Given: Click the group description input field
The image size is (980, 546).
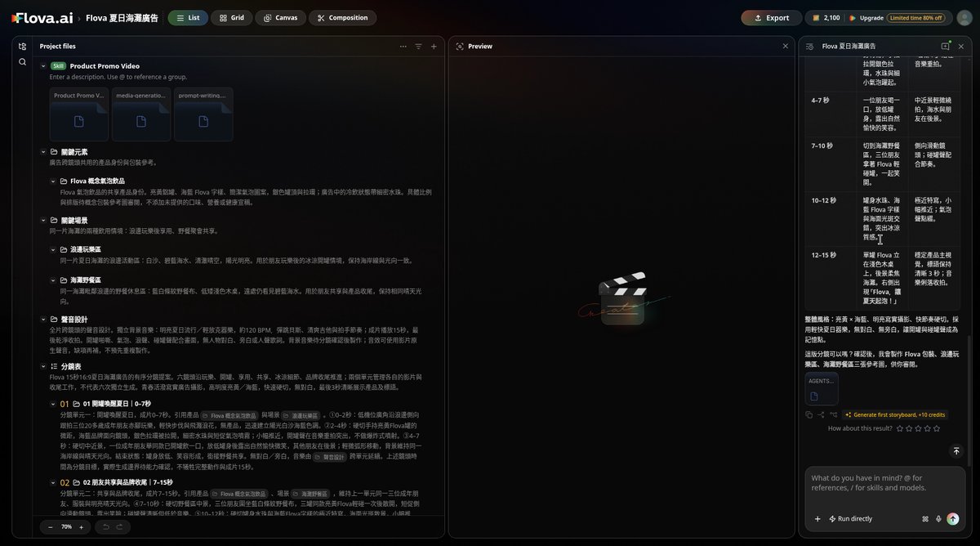Looking at the screenshot, I should (x=118, y=77).
